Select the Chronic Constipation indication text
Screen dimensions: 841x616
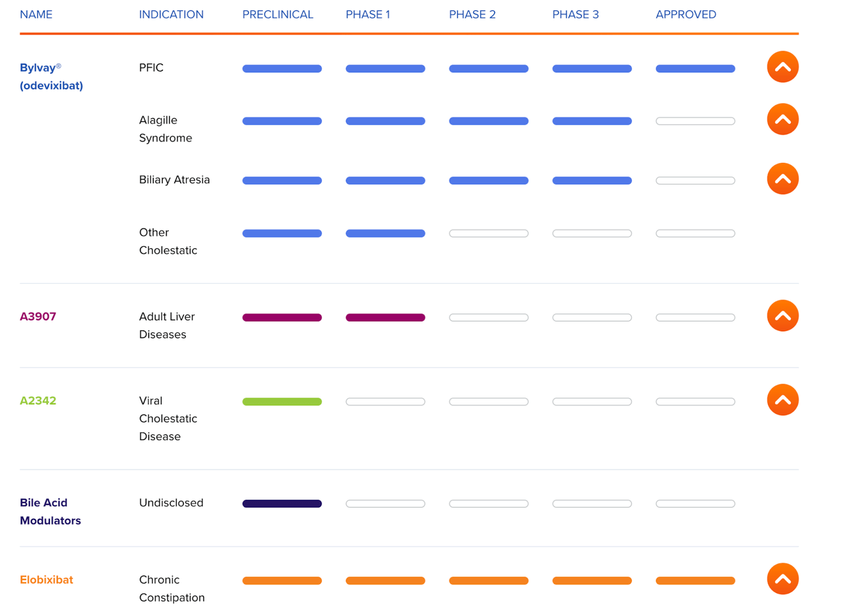(172, 588)
